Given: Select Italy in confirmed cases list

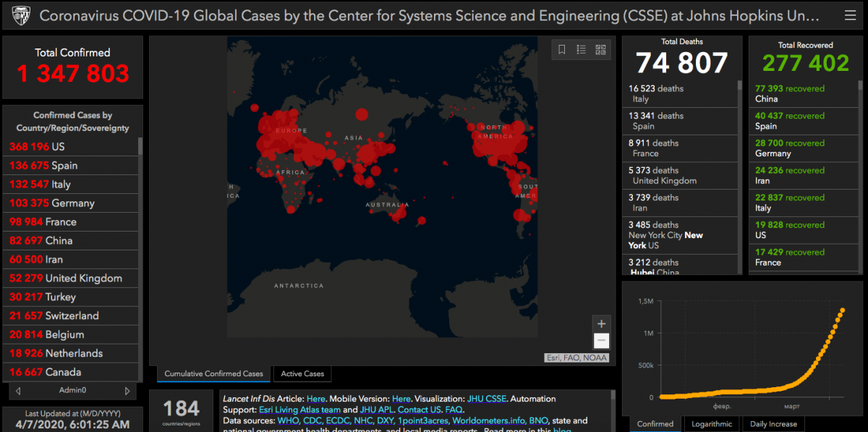Looking at the screenshot, I should [70, 185].
